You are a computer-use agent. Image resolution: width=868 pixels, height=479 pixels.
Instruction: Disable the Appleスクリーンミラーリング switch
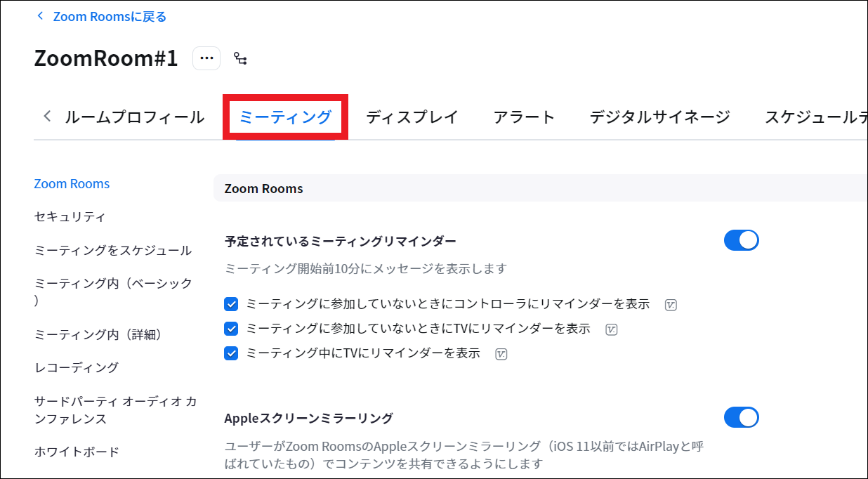[x=742, y=417]
